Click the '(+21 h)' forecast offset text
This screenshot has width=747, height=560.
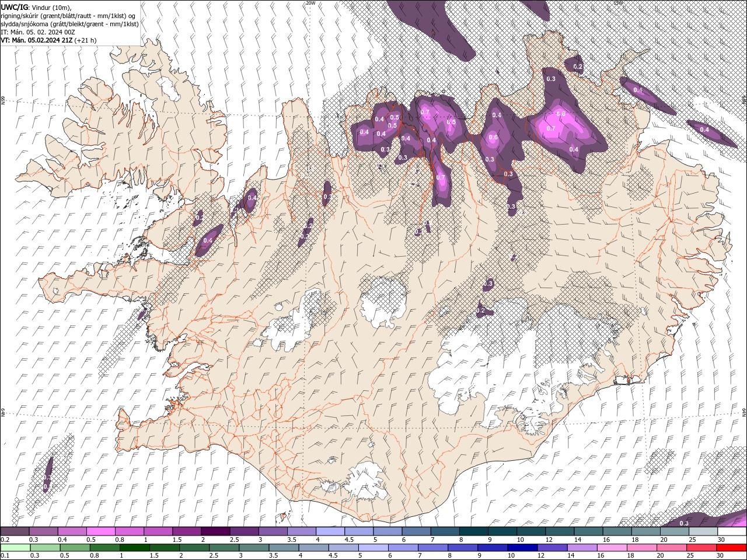[86, 40]
